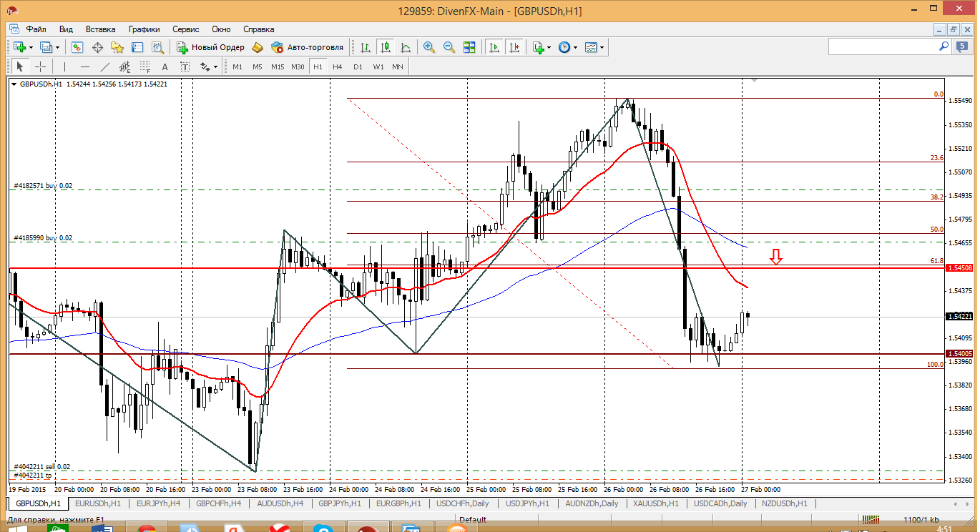Screen dimensions: 980x532
Task: Pick the Fibonacci retracement tool
Action: (145, 66)
